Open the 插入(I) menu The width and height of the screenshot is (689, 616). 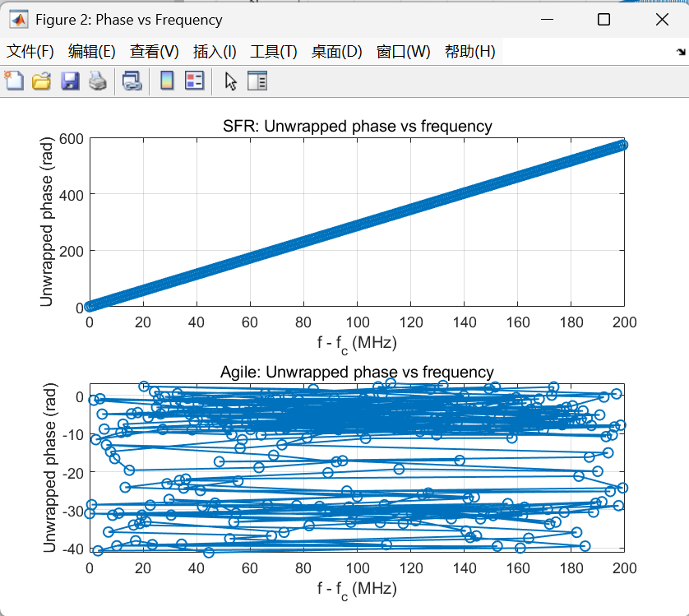pos(215,52)
